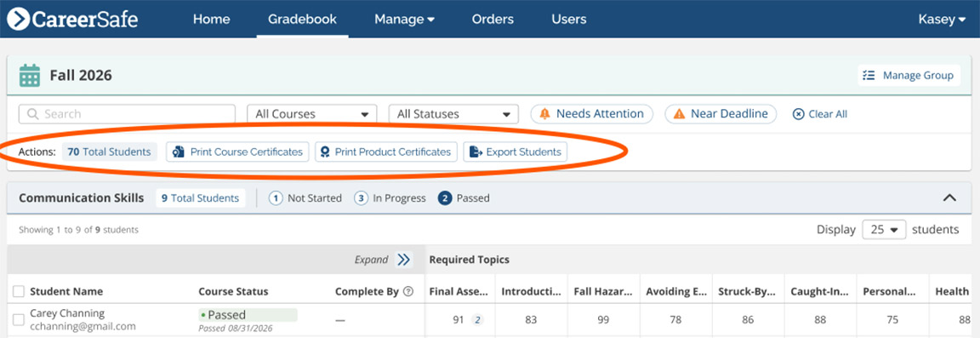Open the Display 25 students dropdown

884,230
